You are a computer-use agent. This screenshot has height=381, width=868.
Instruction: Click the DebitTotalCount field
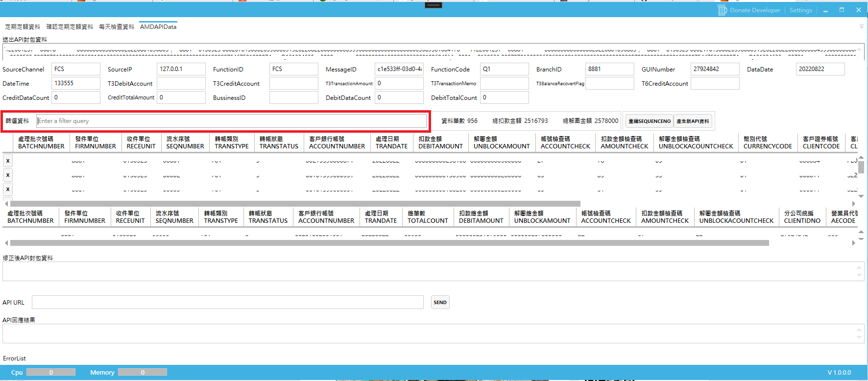tap(505, 97)
